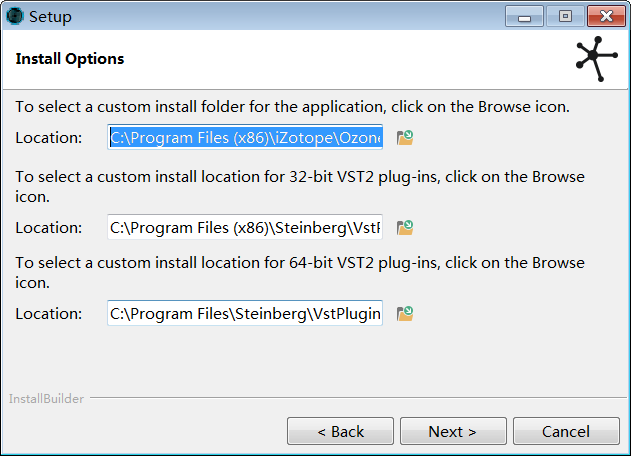
Task: Click the InstallBuilder label
Action: click(46, 399)
